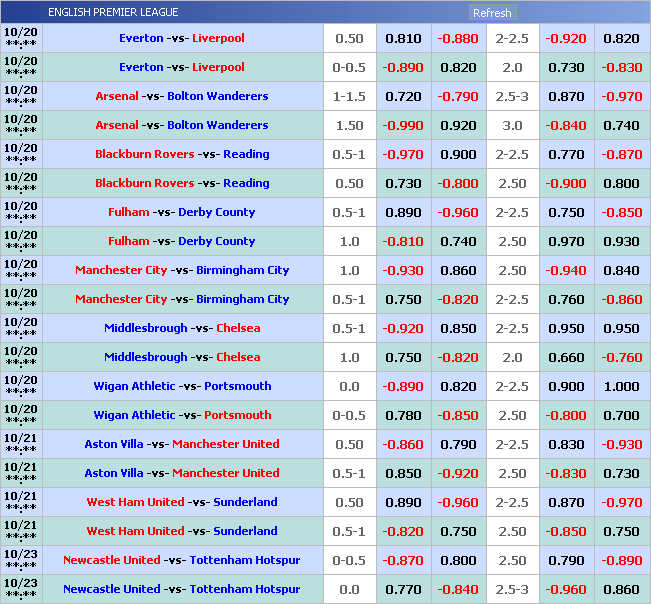The width and height of the screenshot is (651, 604).
Task: Pick the -0.760 odds for Middlesbrough vs Chelsea
Action: pyautogui.click(x=622, y=358)
